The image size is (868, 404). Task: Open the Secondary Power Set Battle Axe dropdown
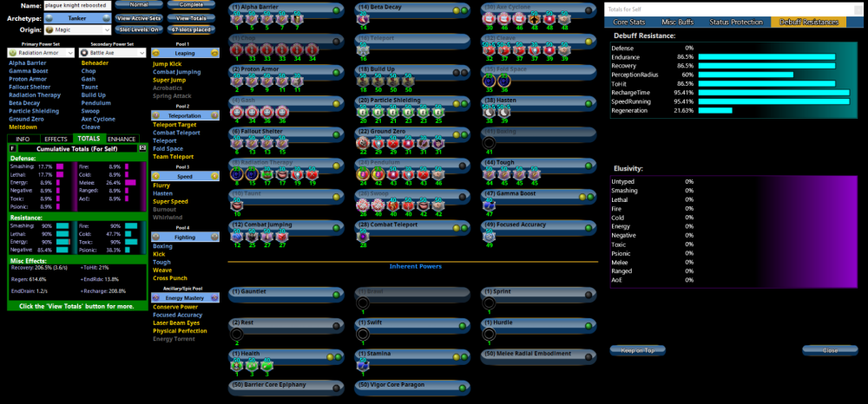pos(112,53)
